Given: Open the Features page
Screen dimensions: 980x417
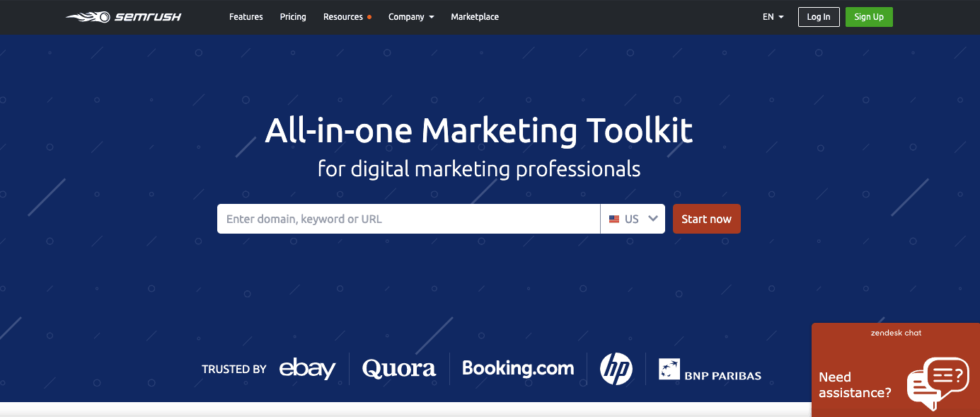Looking at the screenshot, I should pyautogui.click(x=246, y=17).
